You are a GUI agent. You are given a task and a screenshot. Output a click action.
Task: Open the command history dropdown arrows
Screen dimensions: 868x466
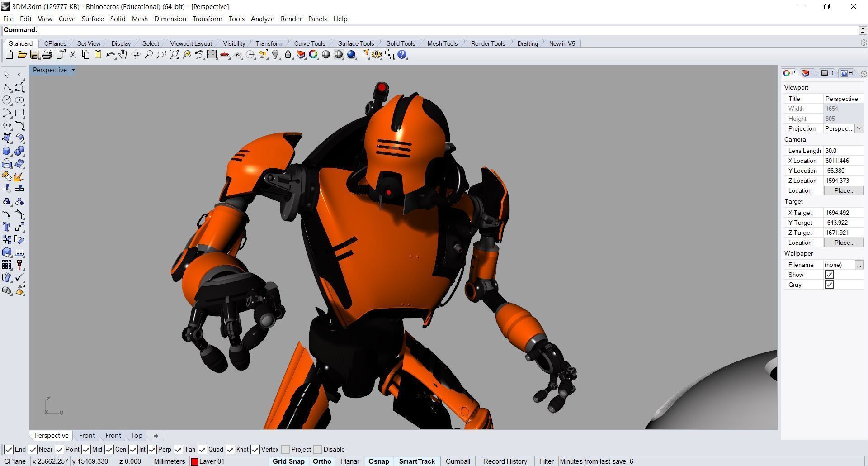863,30
